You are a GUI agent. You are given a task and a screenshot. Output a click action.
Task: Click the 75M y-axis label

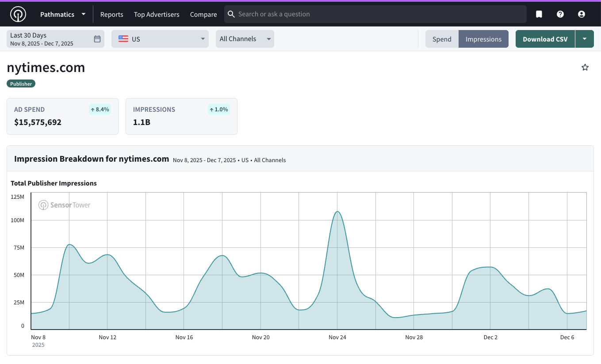19,247
